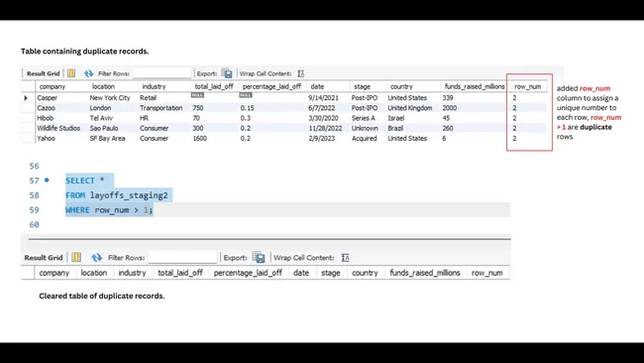Refresh the upper result grid
The image size is (644, 363).
88,73
